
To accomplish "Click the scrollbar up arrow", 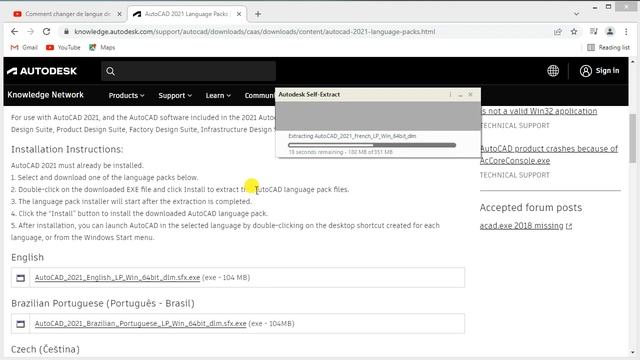I will [x=633, y=62].
